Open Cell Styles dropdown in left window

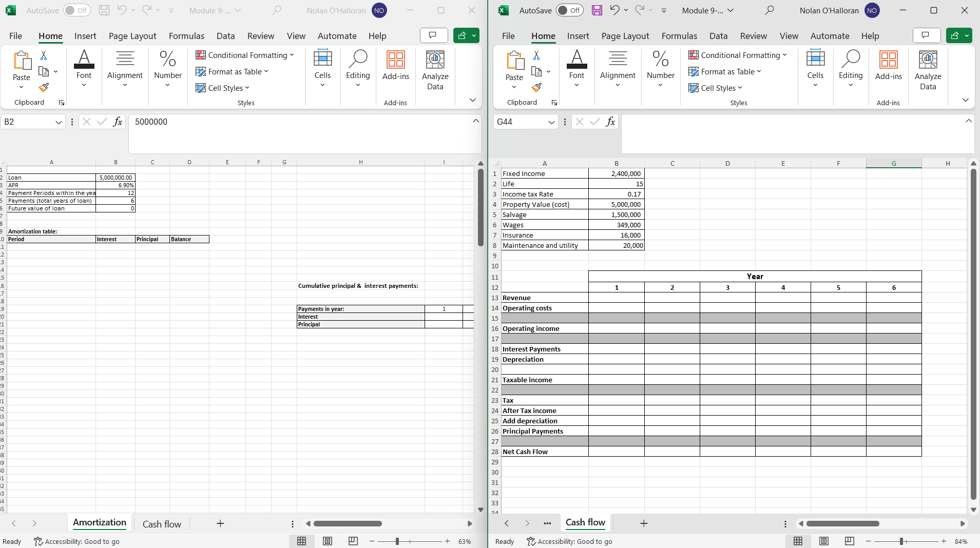click(222, 88)
